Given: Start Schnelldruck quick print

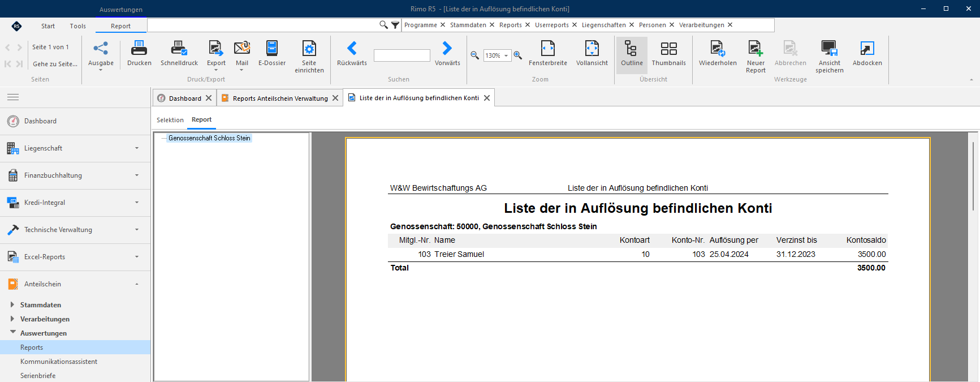Looking at the screenshot, I should 179,54.
